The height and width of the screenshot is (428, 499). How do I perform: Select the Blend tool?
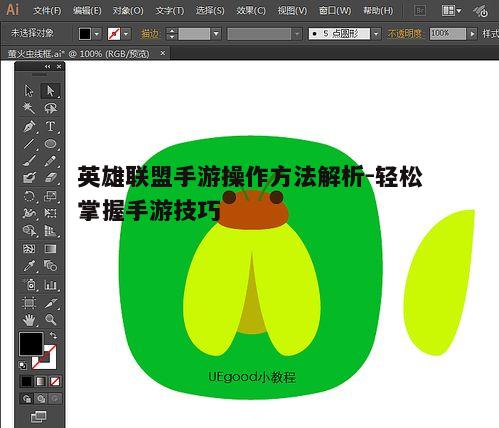tap(50, 266)
